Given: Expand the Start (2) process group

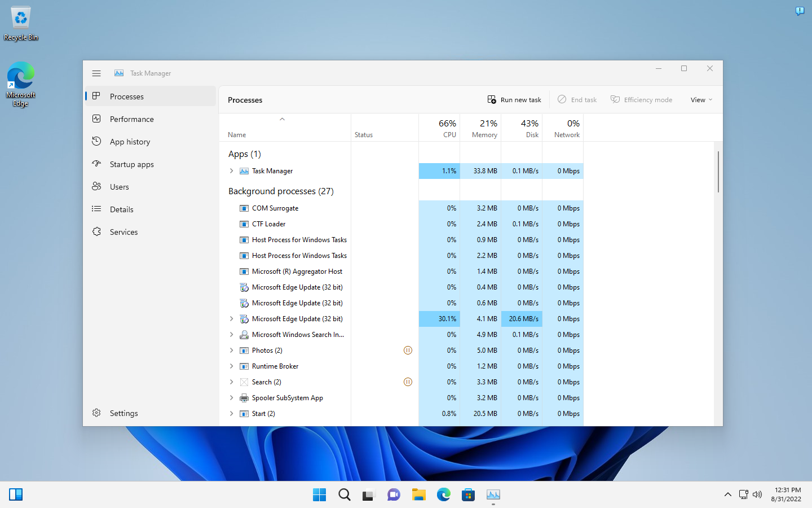Looking at the screenshot, I should click(x=231, y=413).
